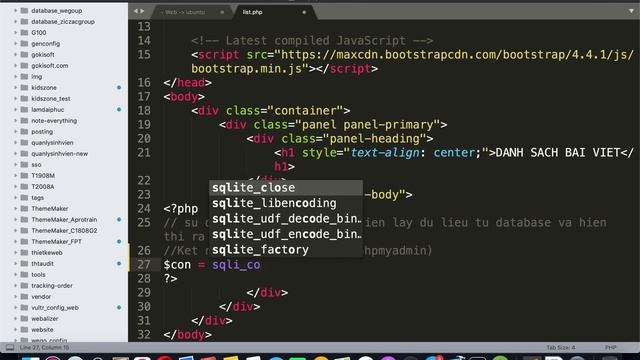Click the $con variable on line 27
The image size is (640, 360).
177,265
